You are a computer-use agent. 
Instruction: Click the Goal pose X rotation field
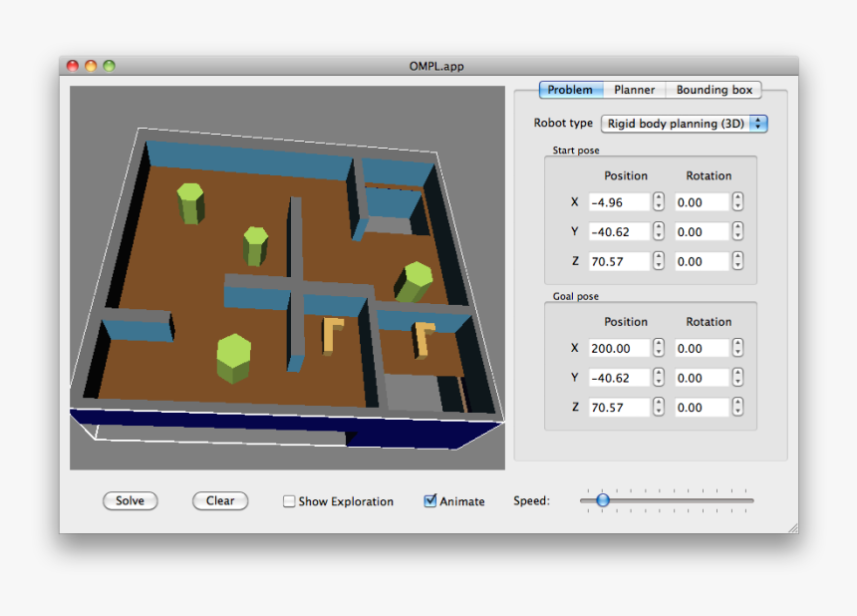click(x=702, y=348)
